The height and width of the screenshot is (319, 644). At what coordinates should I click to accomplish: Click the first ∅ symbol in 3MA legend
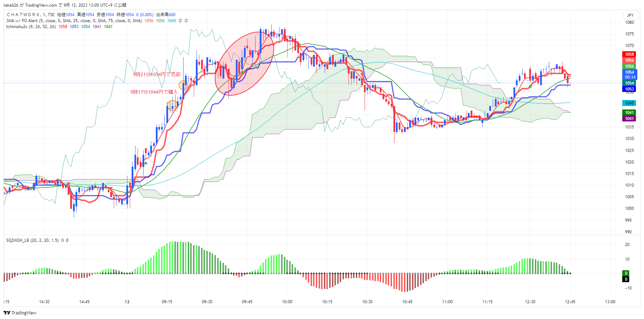pos(180,21)
